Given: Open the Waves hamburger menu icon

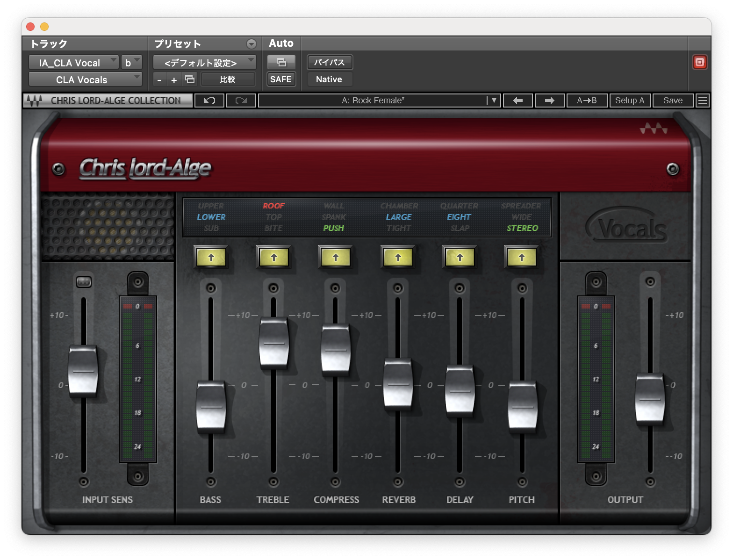Looking at the screenshot, I should click(702, 101).
